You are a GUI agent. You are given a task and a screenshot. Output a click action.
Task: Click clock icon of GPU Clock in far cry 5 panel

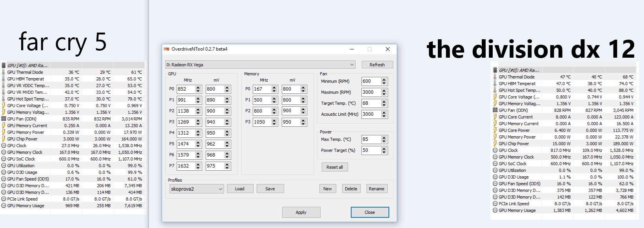tap(4, 146)
